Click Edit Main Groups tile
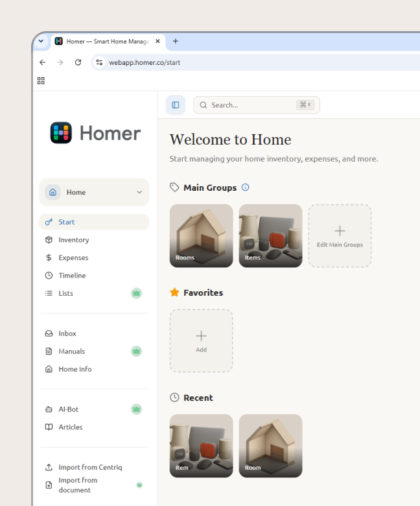This screenshot has height=506, width=420. click(340, 235)
